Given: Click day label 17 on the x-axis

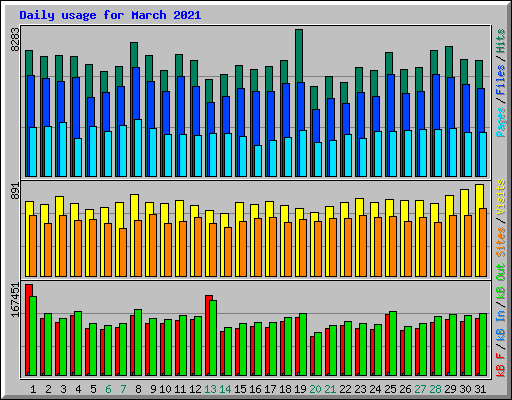Looking at the screenshot, I should point(270,389).
